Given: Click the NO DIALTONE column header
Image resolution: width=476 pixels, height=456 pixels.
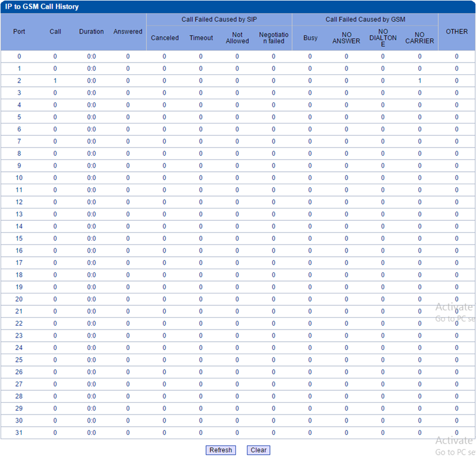Looking at the screenshot, I should pyautogui.click(x=383, y=37).
